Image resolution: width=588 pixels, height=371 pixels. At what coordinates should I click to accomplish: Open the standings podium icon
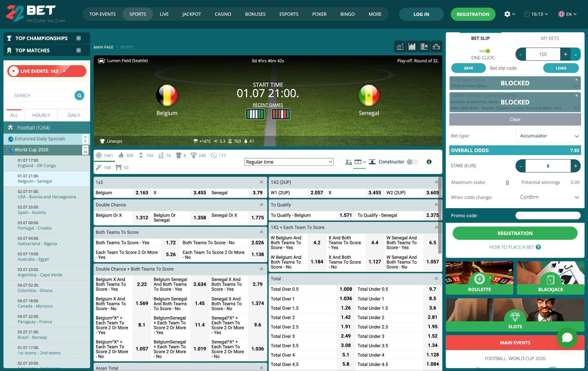pos(436,47)
